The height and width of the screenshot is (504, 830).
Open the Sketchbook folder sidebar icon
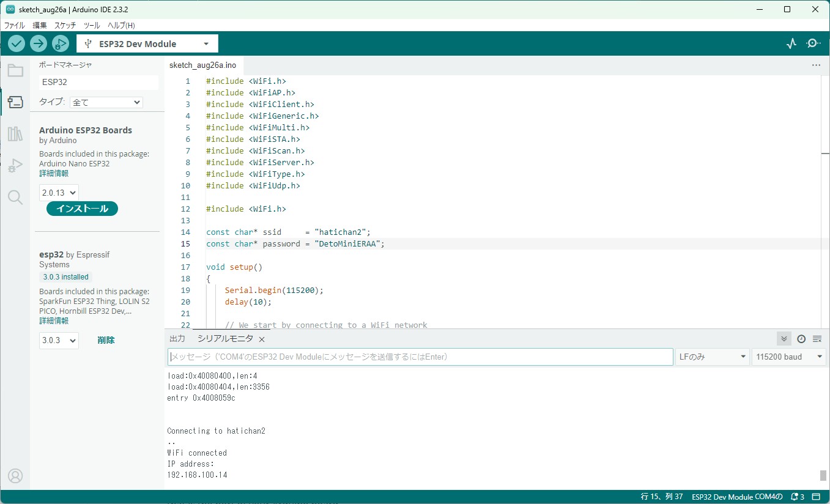point(15,70)
